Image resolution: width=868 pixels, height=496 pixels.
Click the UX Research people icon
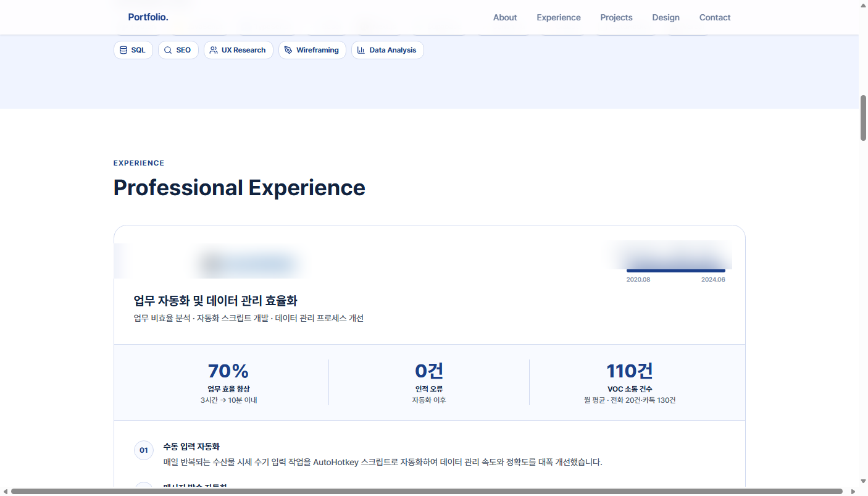pos(214,50)
